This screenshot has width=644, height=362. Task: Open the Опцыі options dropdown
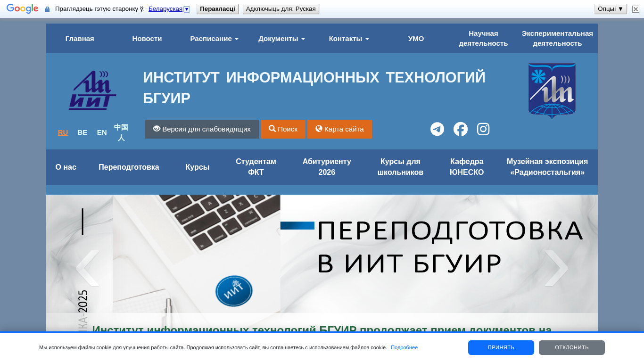pos(611,9)
